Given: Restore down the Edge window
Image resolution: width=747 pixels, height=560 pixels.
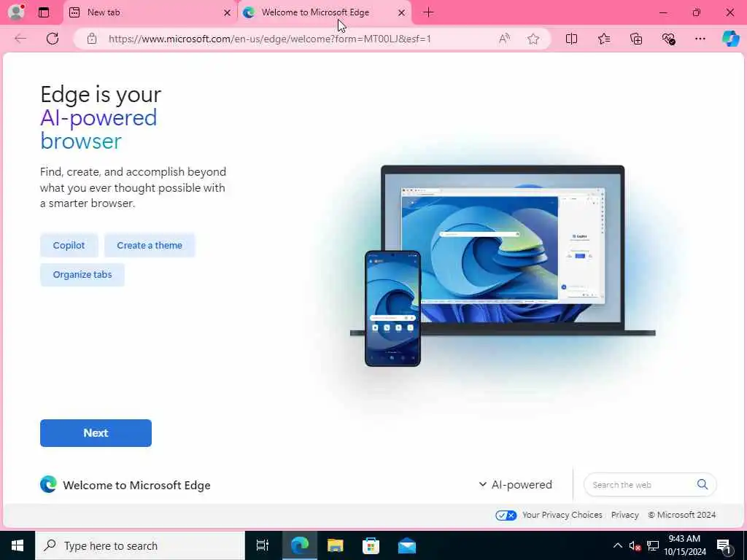Looking at the screenshot, I should (697, 12).
